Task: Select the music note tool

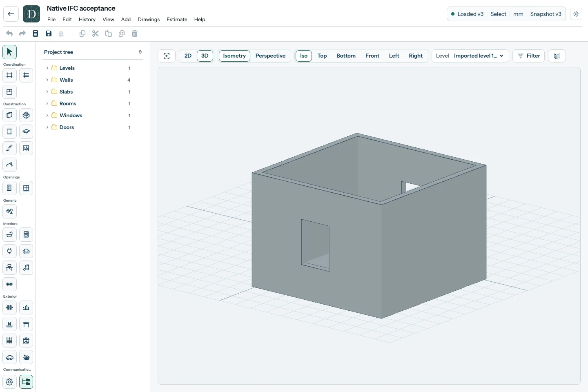Action: [x=26, y=268]
